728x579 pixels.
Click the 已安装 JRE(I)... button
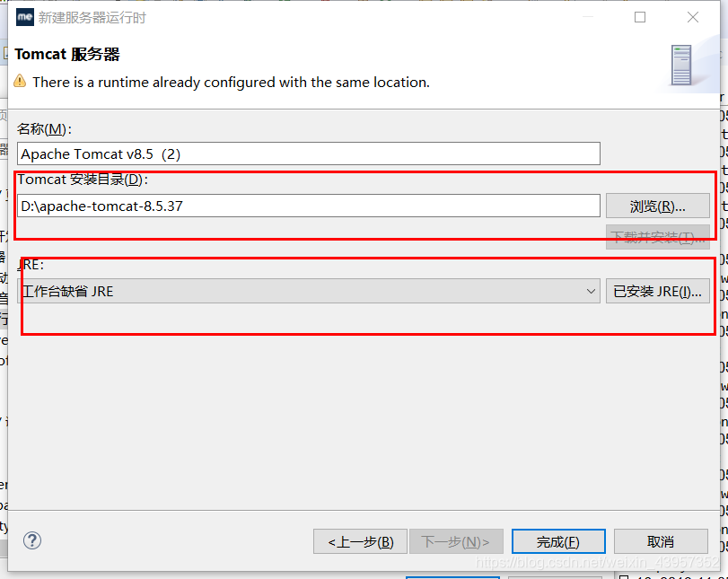657,291
